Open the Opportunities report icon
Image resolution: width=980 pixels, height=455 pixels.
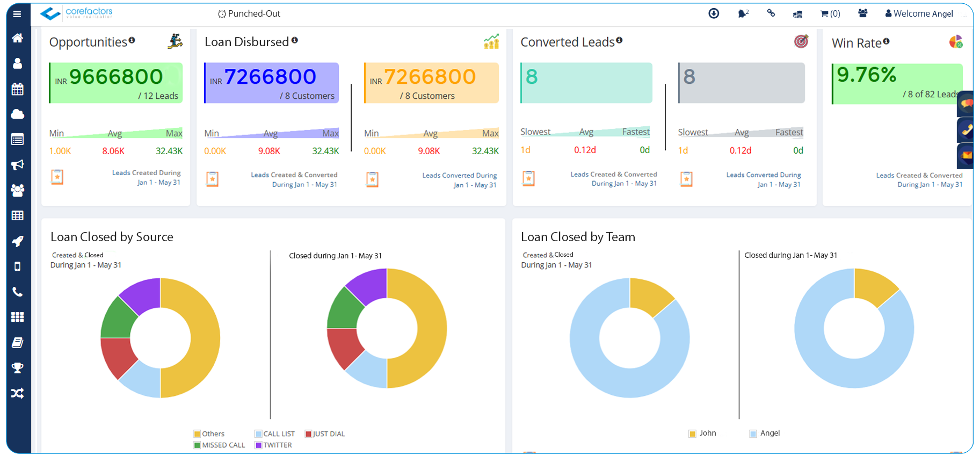click(x=57, y=177)
